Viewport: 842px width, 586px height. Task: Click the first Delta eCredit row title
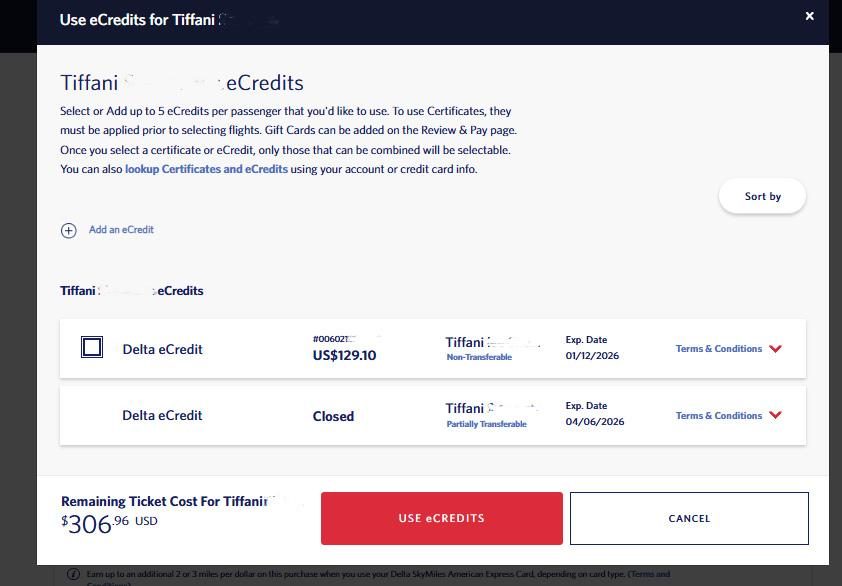coord(162,349)
